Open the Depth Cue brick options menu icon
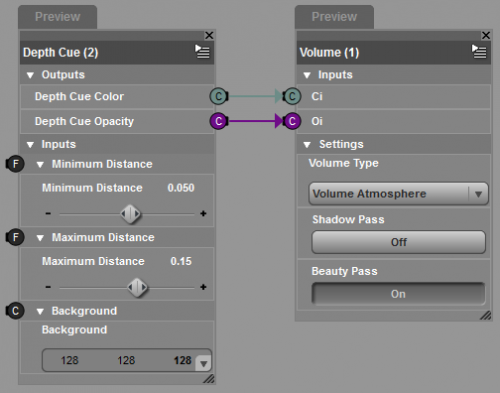 coord(202,52)
